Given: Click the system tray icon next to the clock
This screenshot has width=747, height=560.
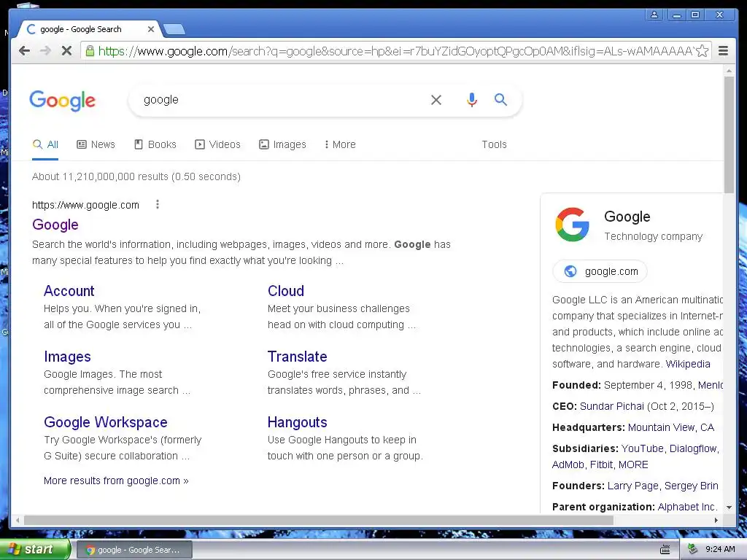Looking at the screenshot, I should 693,549.
